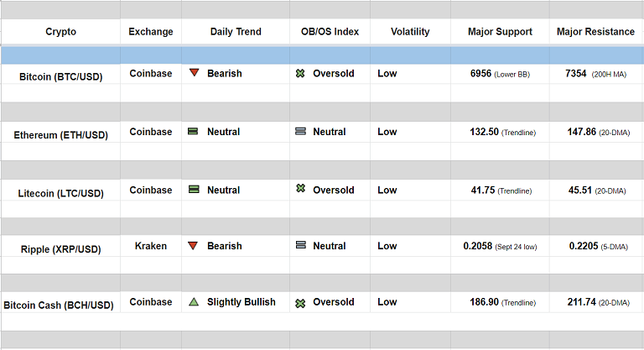The height and width of the screenshot is (350, 644).
Task: Click Ripple's red bearish arrow icon
Action: 193,246
